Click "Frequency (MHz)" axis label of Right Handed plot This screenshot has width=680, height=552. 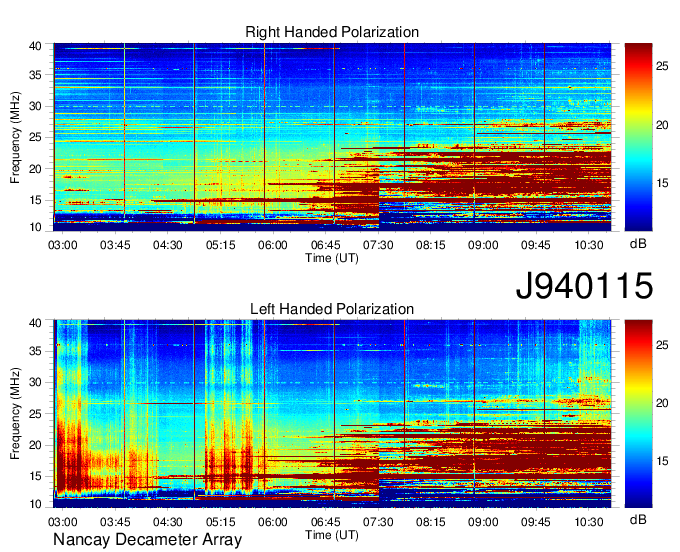[16, 137]
